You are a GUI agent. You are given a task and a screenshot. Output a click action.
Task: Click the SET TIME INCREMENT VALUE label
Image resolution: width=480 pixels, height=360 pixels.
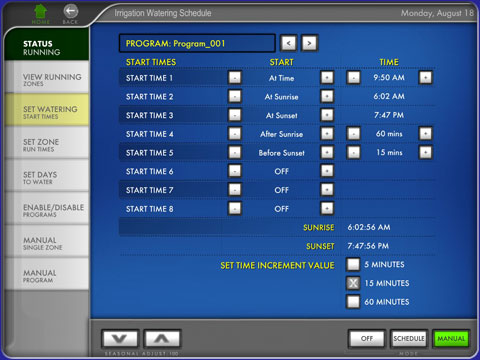pos(277,265)
